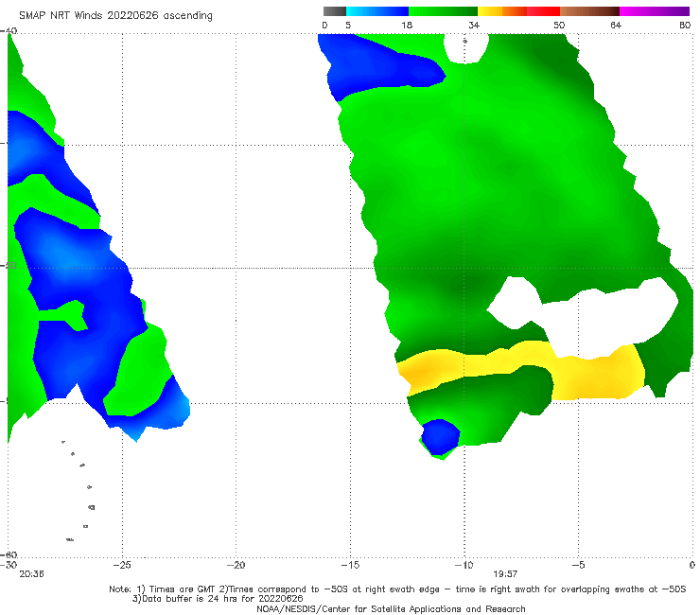Click the magenta-purple segment of the color bar

click(655, 11)
